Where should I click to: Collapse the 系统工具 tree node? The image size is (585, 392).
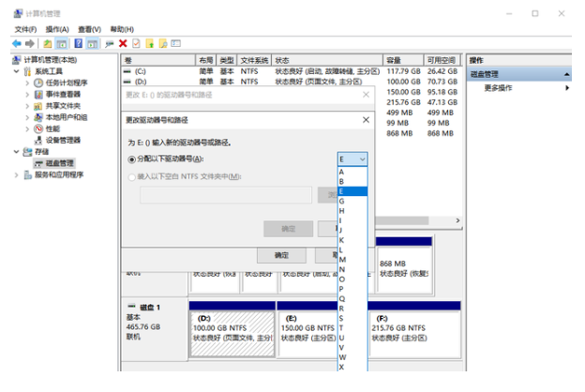(x=17, y=71)
